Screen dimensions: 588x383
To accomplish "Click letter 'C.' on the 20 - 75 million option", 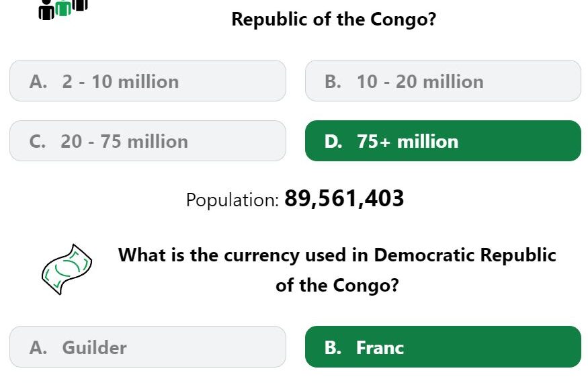I will pyautogui.click(x=38, y=141).
